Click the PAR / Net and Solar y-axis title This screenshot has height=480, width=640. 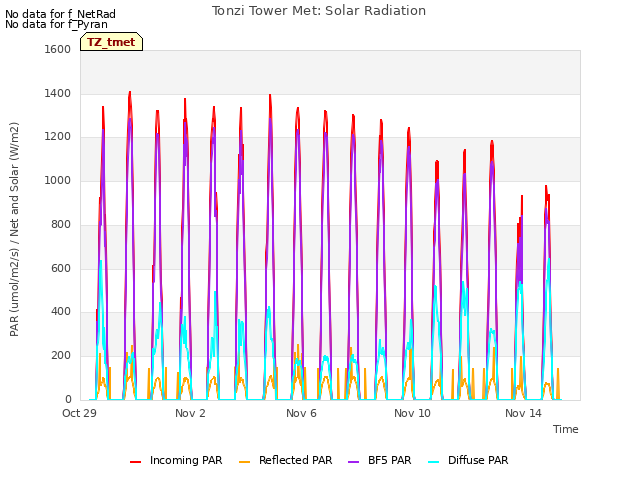(14, 229)
